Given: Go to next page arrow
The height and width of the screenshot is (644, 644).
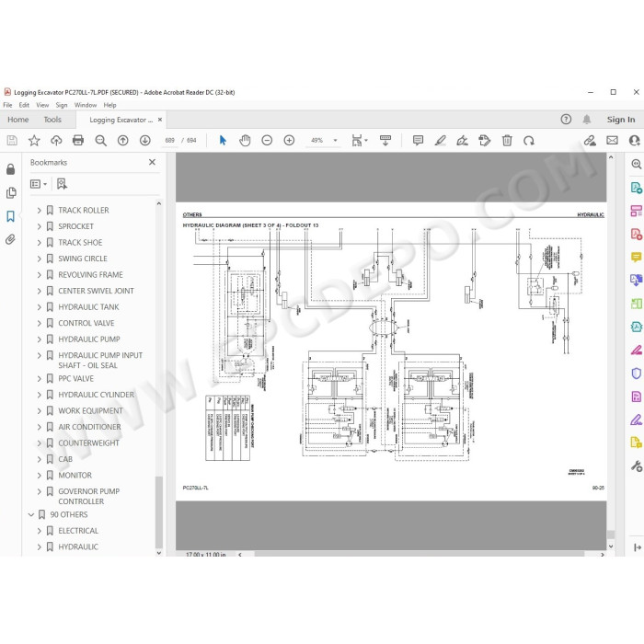Looking at the screenshot, I should (x=145, y=141).
